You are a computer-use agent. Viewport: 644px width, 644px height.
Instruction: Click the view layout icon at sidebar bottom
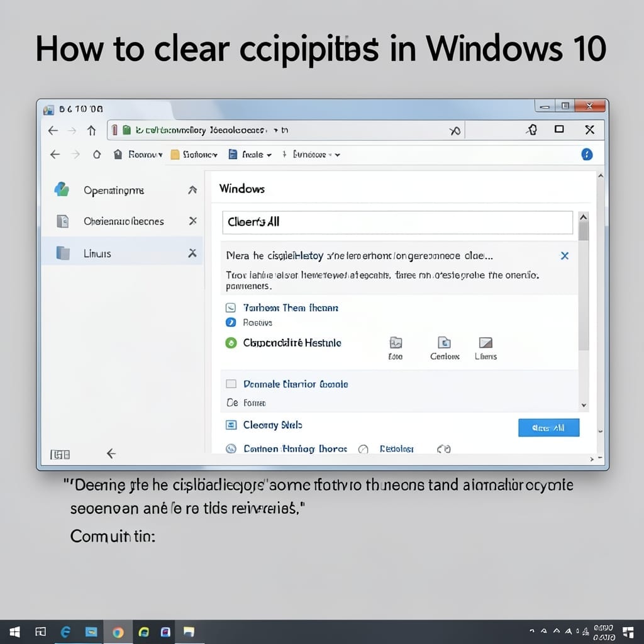pyautogui.click(x=60, y=454)
